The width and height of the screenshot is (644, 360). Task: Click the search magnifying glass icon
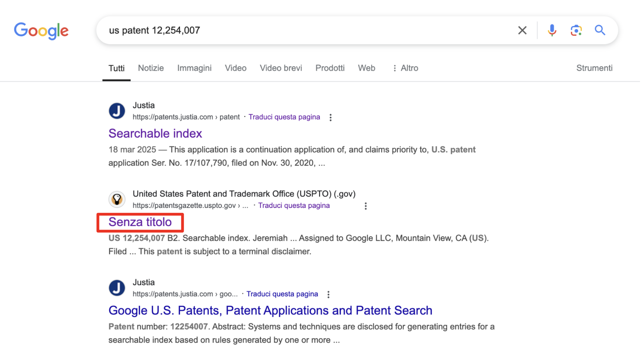tap(600, 30)
